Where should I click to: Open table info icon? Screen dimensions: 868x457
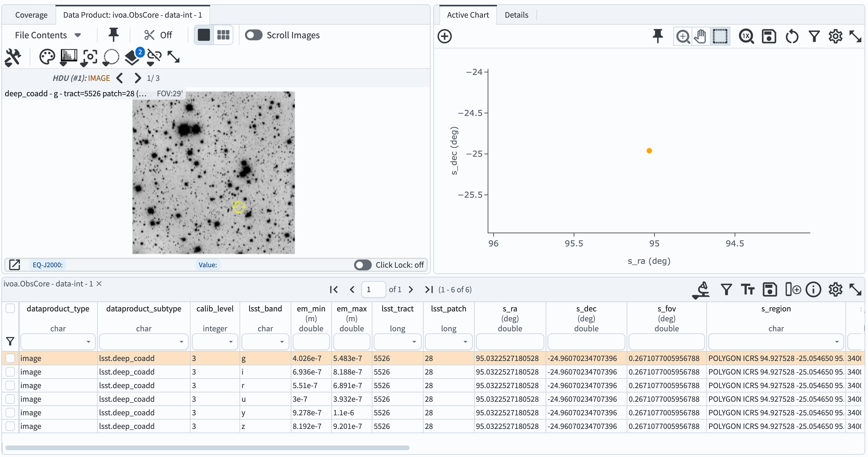click(813, 289)
